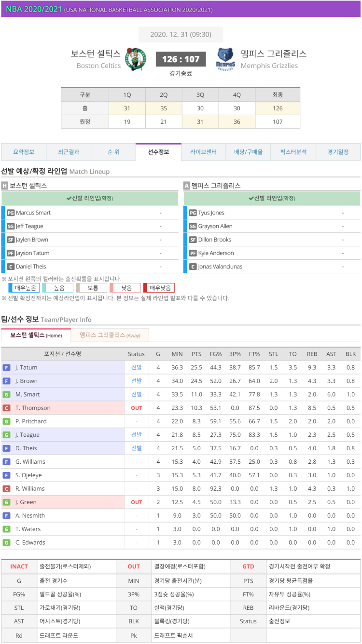Click the SF badge next to Jaylen Brown

click(11, 240)
